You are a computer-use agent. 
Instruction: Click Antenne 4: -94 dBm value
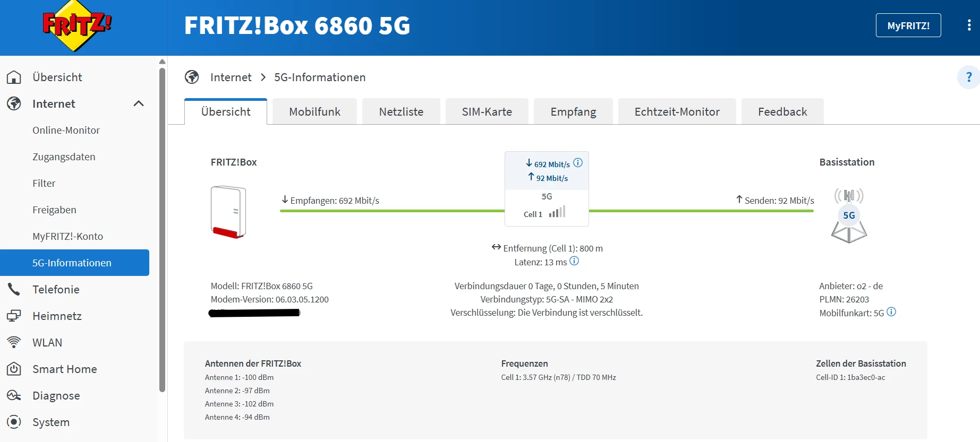click(237, 417)
